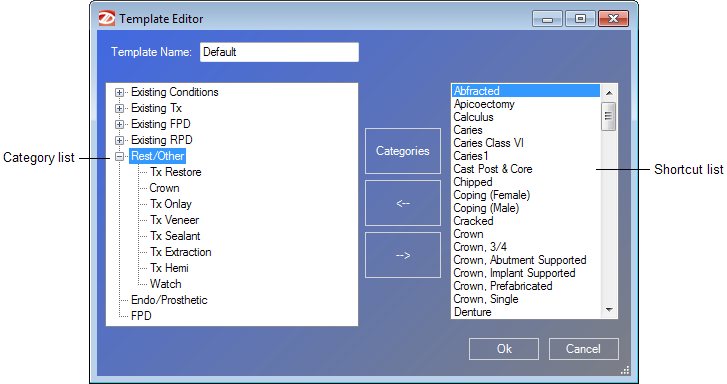Minimize the Template Editor window
The image size is (727, 384).
547,19
